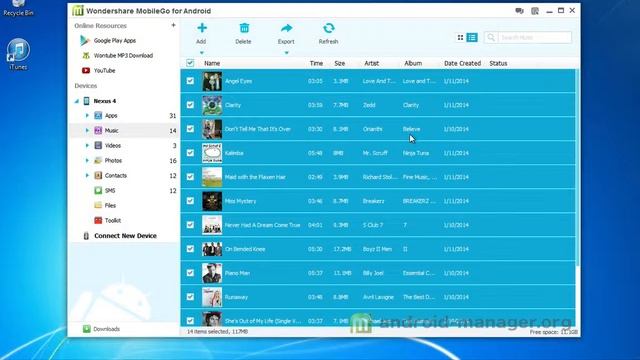Image resolution: width=640 pixels, height=360 pixels.
Task: Open the Export dropdown arrow
Action: [287, 53]
